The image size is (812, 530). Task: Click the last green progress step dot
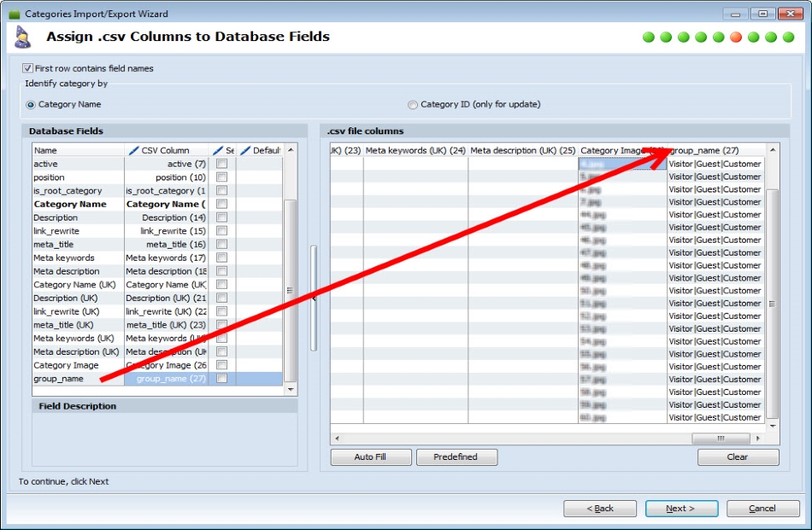[788, 37]
